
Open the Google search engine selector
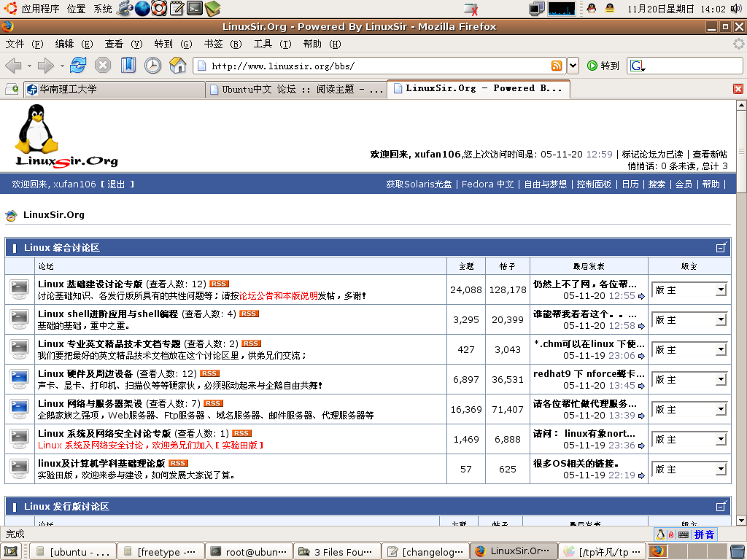point(638,66)
